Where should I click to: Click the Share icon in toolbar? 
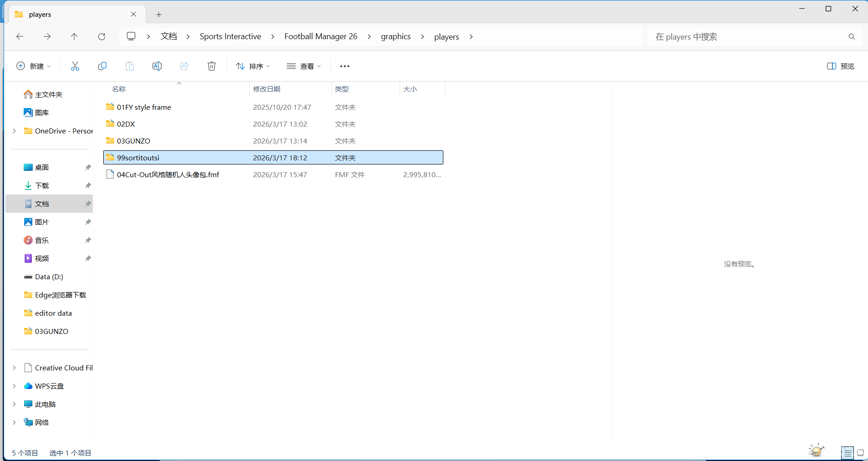184,66
